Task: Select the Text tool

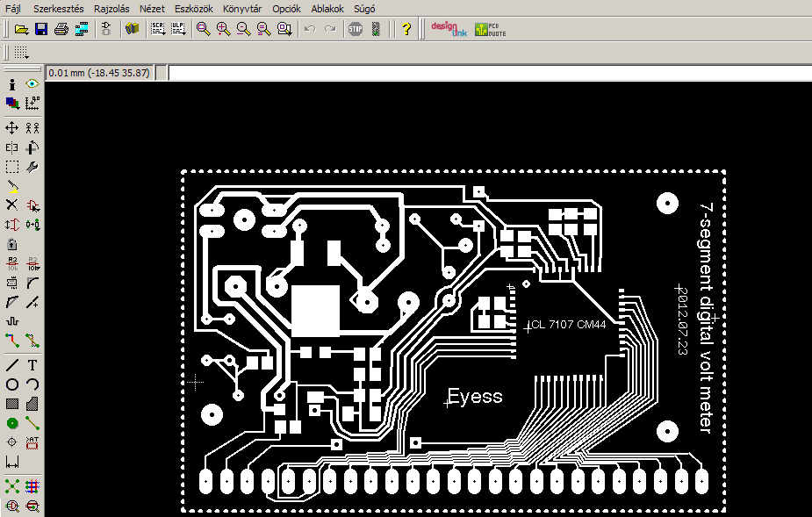Action: click(x=32, y=365)
